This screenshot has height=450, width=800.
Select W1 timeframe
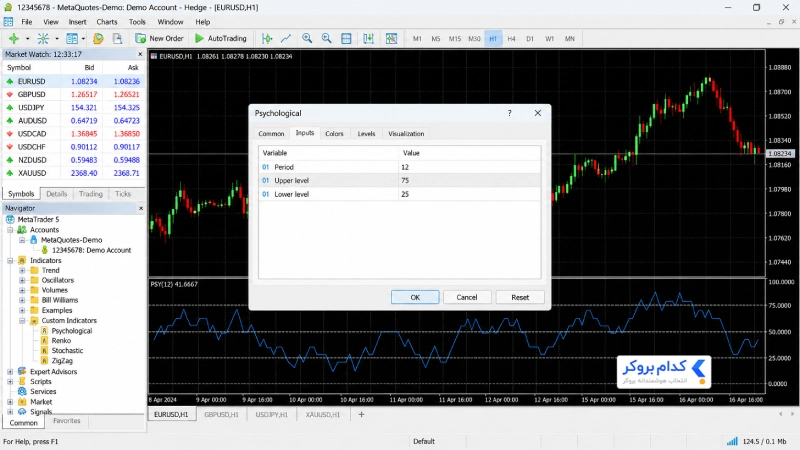coord(549,39)
